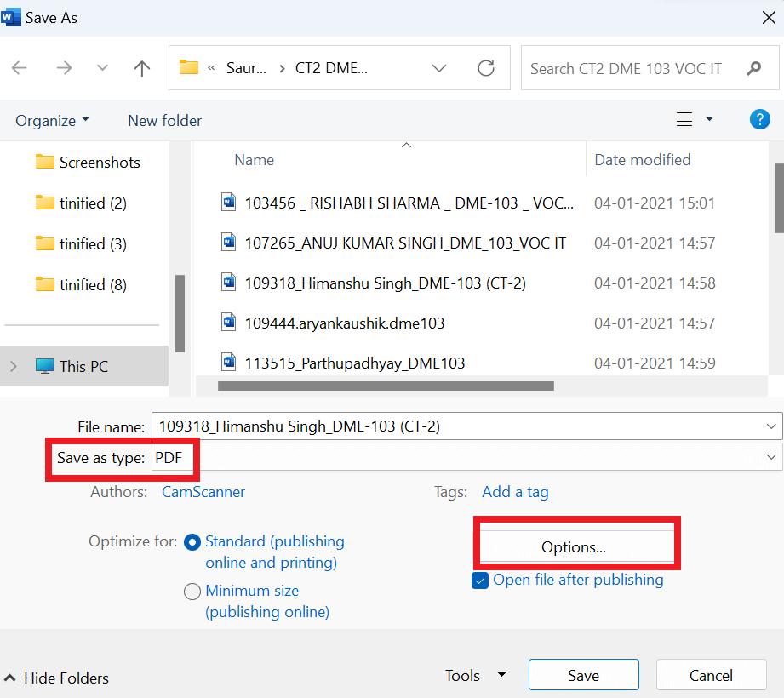Collapse with Hide Folders
The height and width of the screenshot is (698, 784).
[x=56, y=678]
